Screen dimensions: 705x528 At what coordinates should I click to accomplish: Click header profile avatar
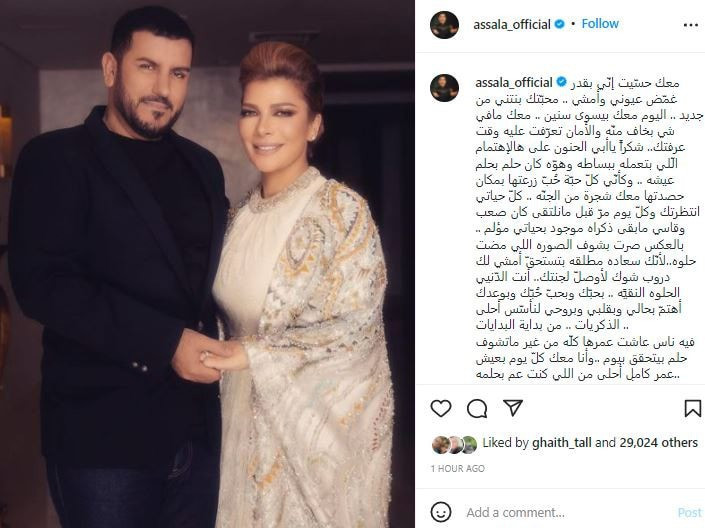click(444, 25)
